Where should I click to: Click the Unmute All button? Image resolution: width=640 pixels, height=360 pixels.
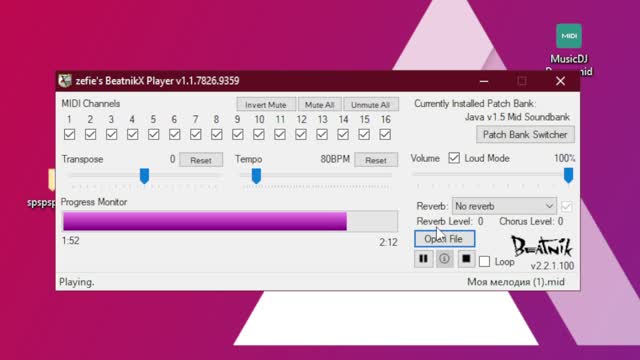point(371,104)
